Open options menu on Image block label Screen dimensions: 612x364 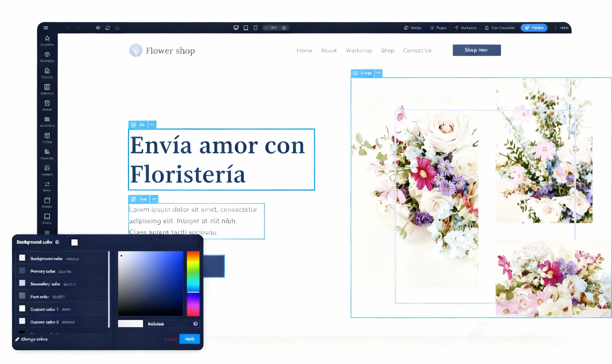[378, 73]
